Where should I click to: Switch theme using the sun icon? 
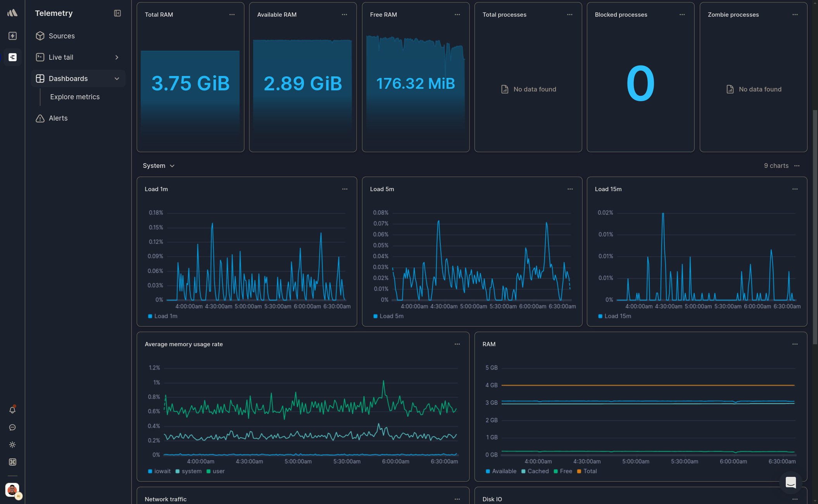(12, 445)
